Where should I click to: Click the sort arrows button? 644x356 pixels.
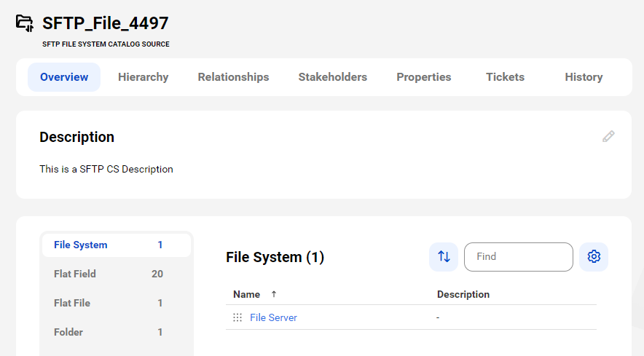(444, 257)
